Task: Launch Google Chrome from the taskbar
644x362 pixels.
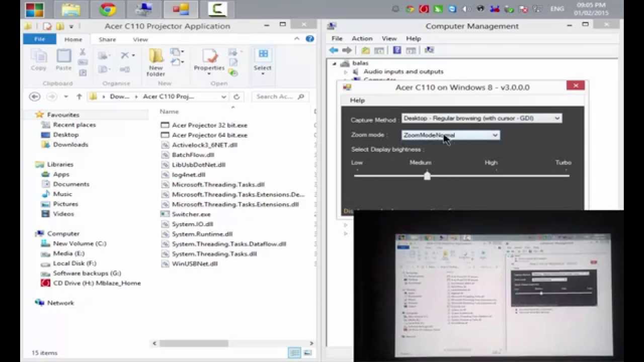Action: (x=107, y=10)
